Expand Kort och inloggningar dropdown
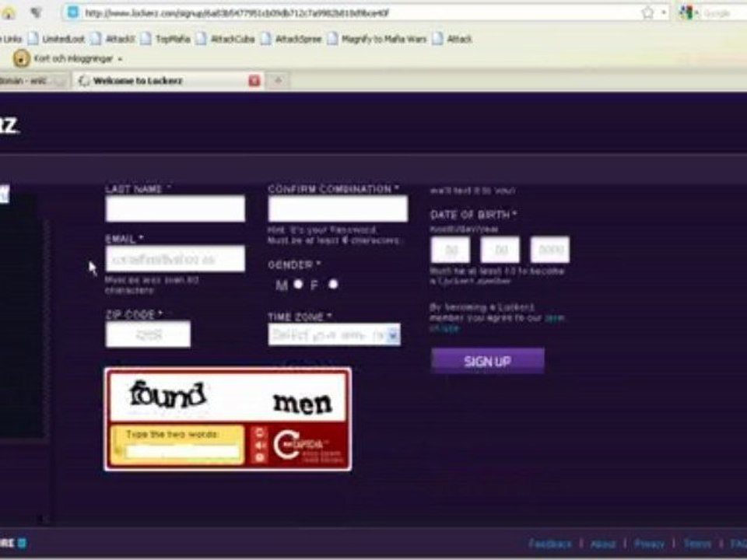 [x=120, y=59]
